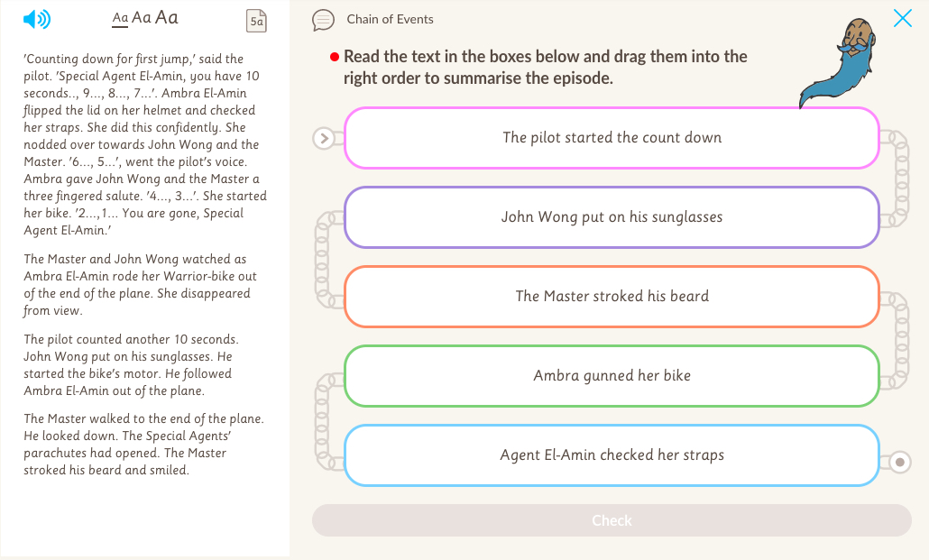The height and width of the screenshot is (560, 929).
Task: Click the chain end circle marker
Action: click(899, 463)
